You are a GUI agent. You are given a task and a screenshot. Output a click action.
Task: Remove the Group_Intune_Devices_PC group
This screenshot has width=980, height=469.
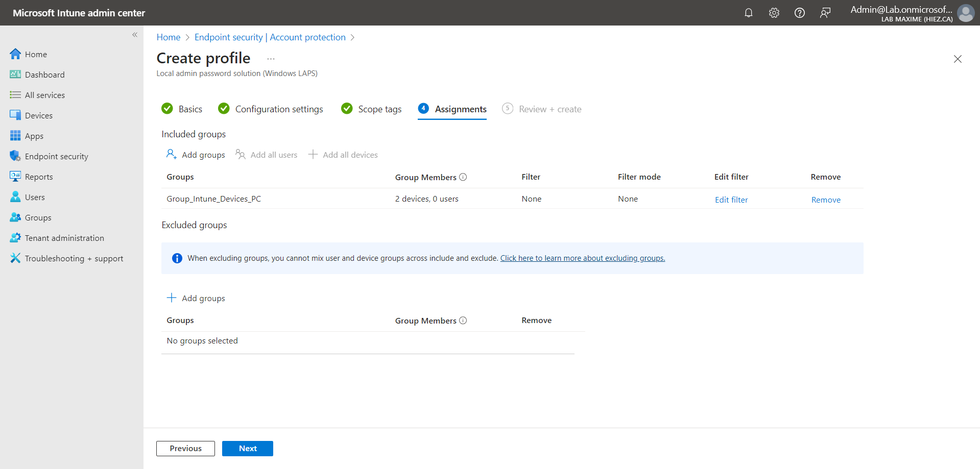[825, 200]
